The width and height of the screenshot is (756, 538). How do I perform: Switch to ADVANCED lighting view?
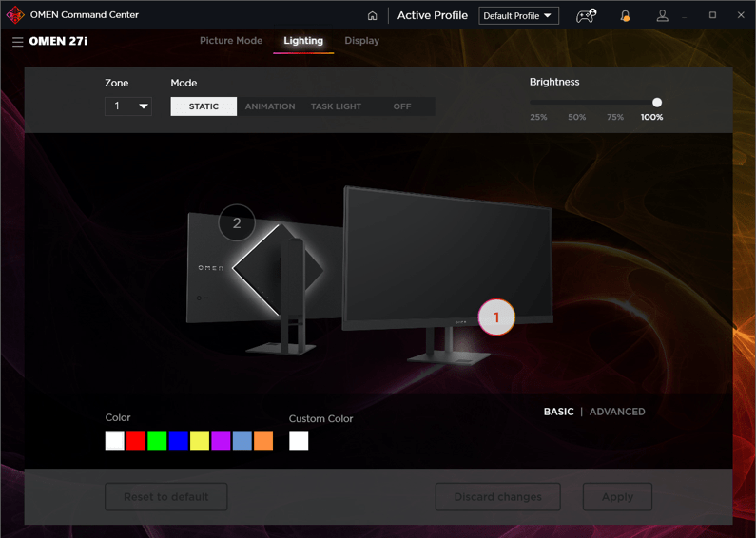coord(617,412)
